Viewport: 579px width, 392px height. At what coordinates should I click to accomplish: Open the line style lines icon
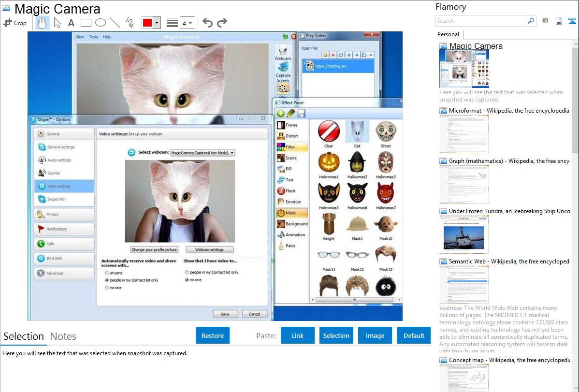(x=172, y=23)
